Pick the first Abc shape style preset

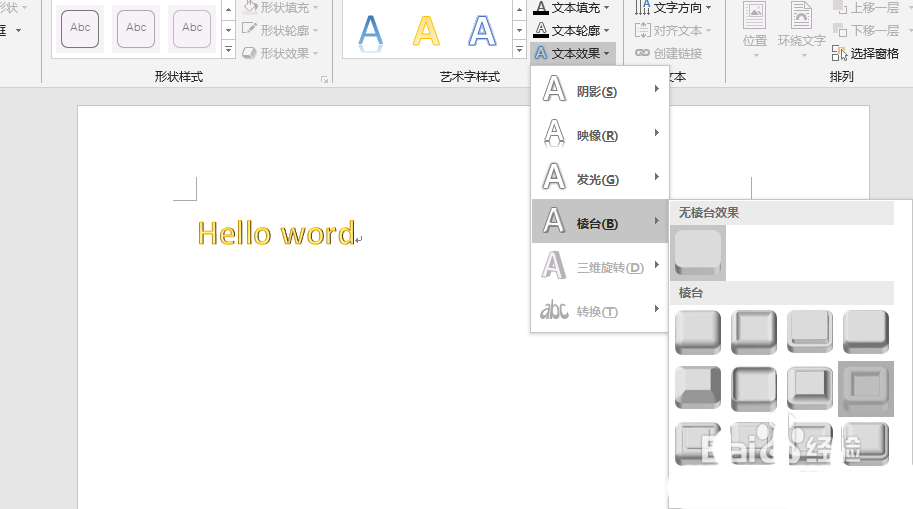pyautogui.click(x=80, y=28)
